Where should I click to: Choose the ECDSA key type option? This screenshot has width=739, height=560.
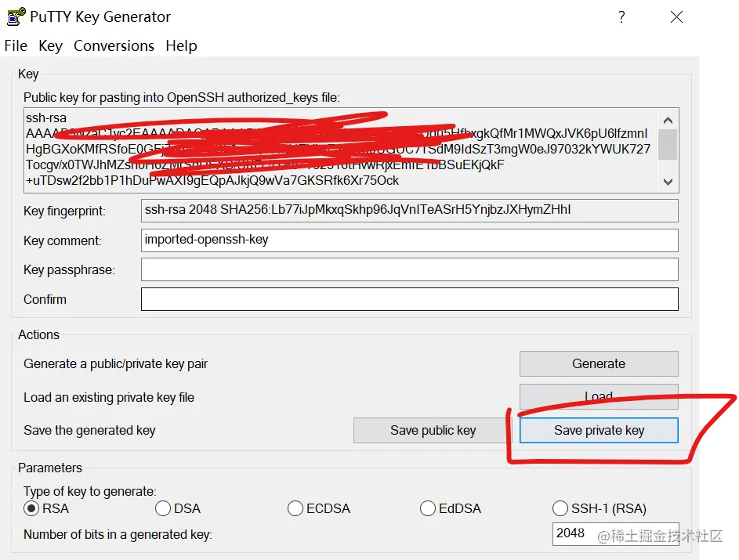(x=295, y=508)
